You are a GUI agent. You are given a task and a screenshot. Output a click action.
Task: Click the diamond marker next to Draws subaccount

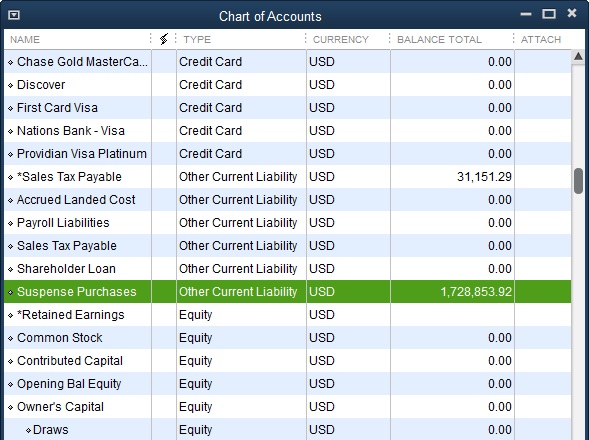(x=29, y=430)
